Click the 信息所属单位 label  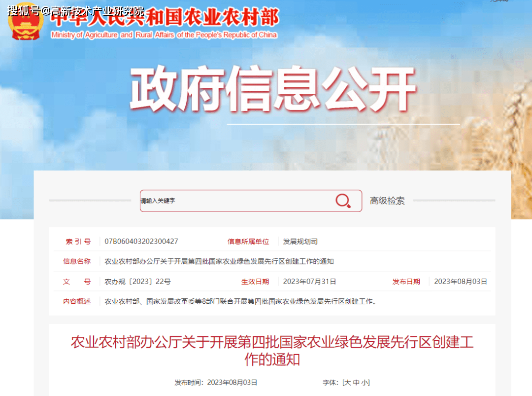coord(248,242)
